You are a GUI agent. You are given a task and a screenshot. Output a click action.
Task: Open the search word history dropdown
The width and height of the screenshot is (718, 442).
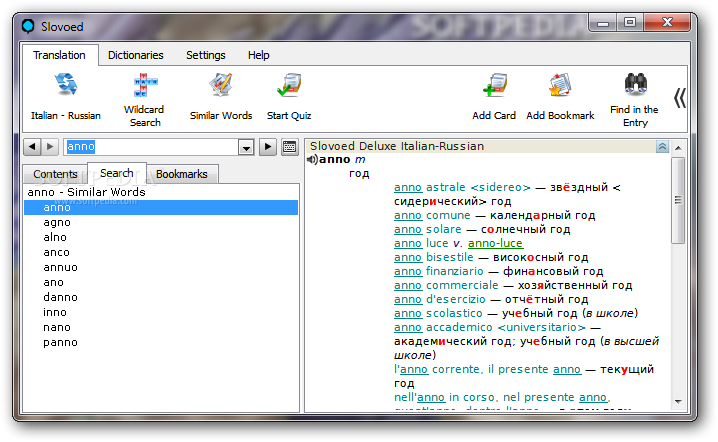(x=246, y=147)
